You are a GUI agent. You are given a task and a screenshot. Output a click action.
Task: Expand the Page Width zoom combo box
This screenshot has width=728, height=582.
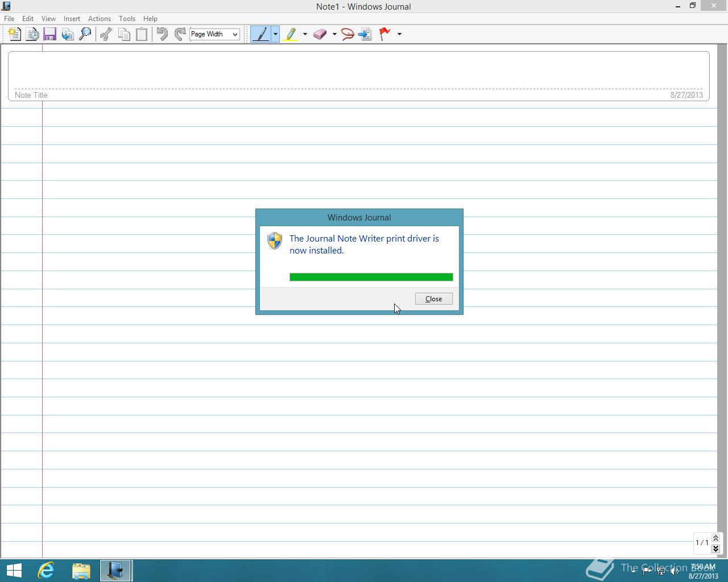(234, 34)
